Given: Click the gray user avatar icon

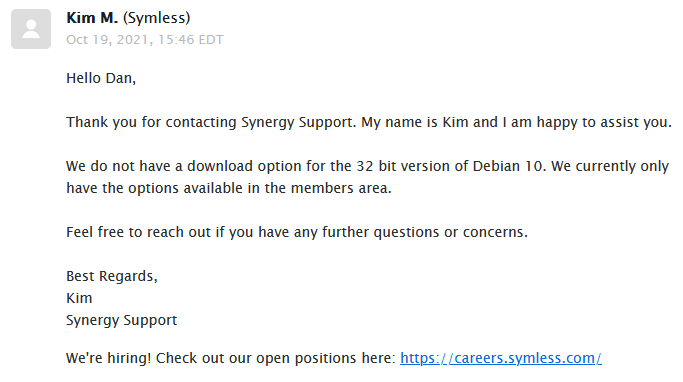Looking at the screenshot, I should tap(31, 29).
